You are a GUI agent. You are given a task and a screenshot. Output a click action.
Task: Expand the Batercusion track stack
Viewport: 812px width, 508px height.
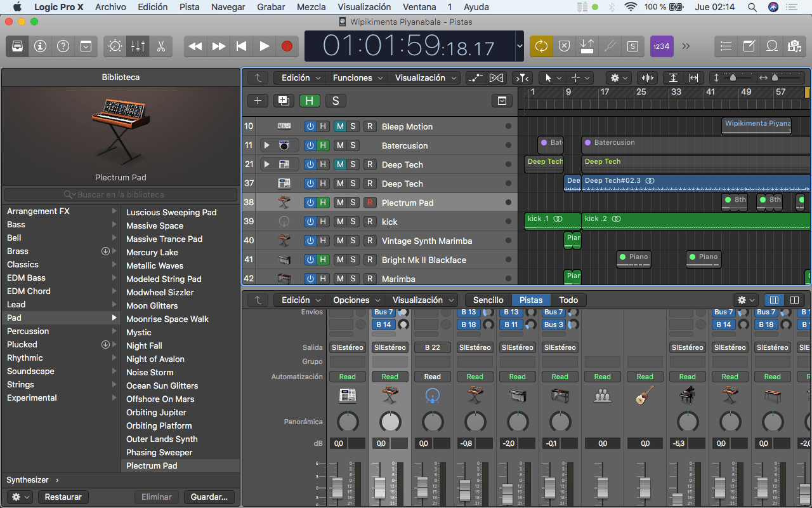(x=267, y=145)
